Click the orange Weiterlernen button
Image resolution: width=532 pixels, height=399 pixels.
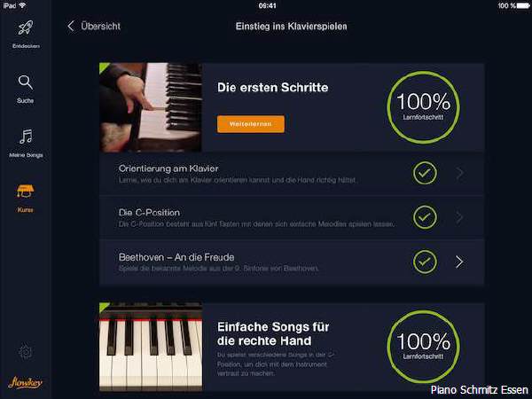pos(251,124)
